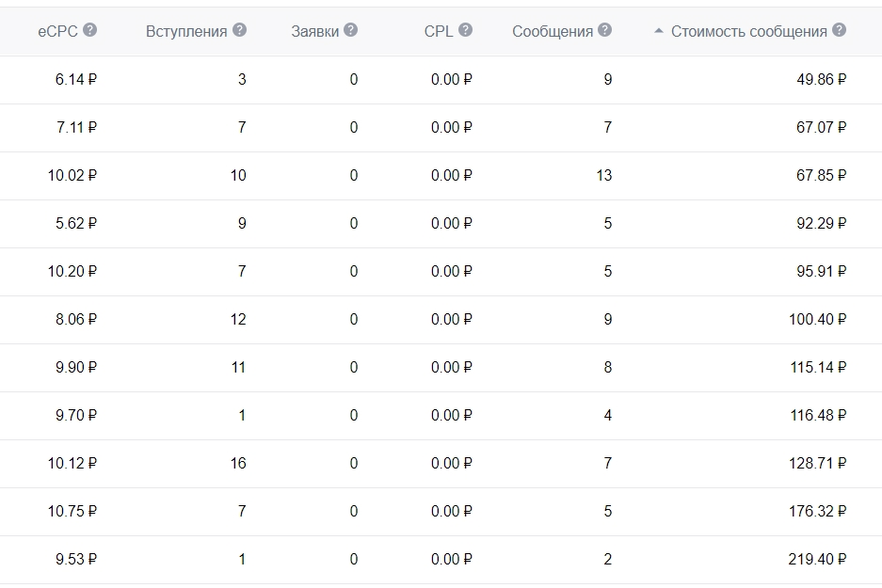Image resolution: width=882 pixels, height=588 pixels.
Task: Select the Сообщения cell with value 13
Action: point(603,176)
